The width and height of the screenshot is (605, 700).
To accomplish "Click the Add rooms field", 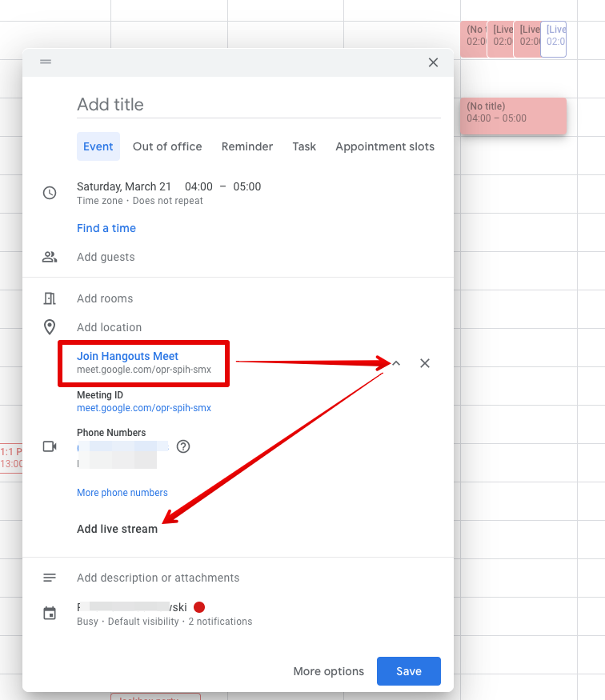I will pyautogui.click(x=105, y=298).
